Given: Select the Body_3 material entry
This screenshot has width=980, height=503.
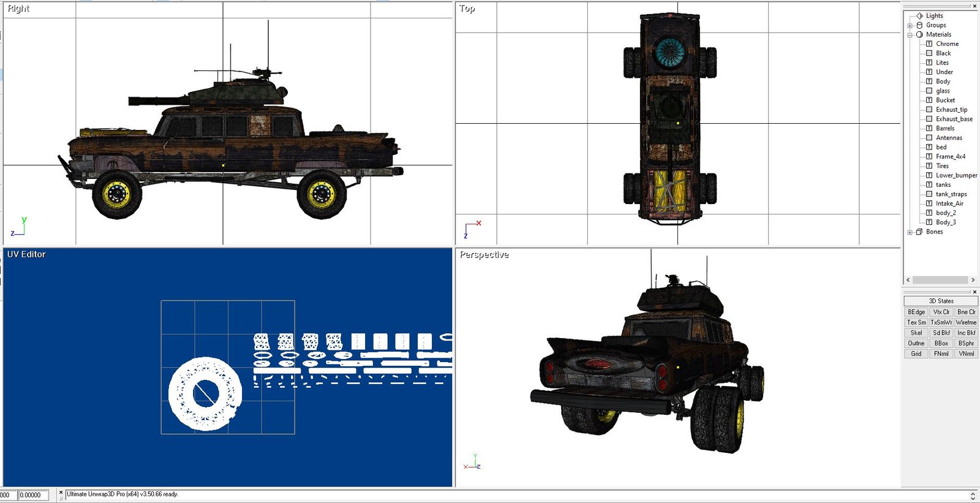Looking at the screenshot, I should click(x=946, y=222).
